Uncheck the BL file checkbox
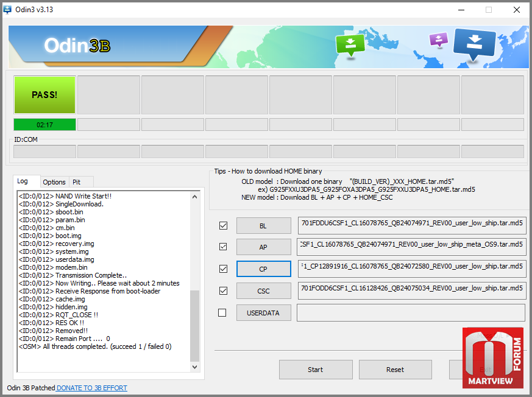 (x=223, y=225)
